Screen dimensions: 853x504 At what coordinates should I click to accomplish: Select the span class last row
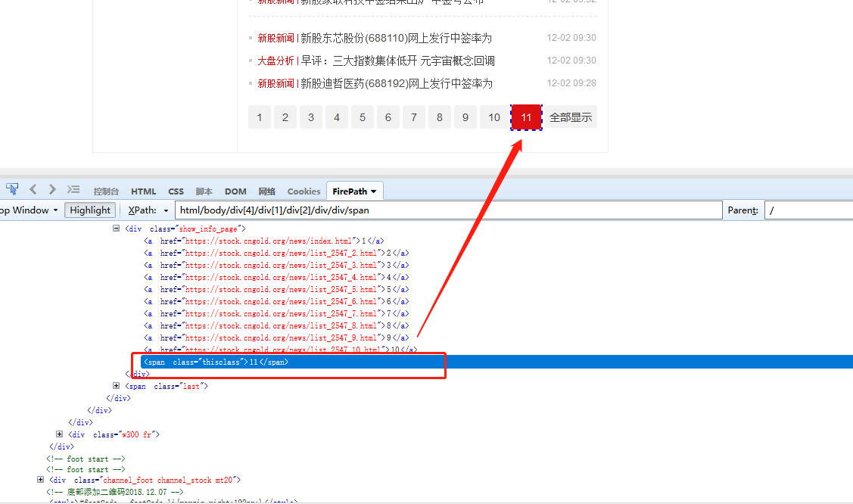coord(167,386)
